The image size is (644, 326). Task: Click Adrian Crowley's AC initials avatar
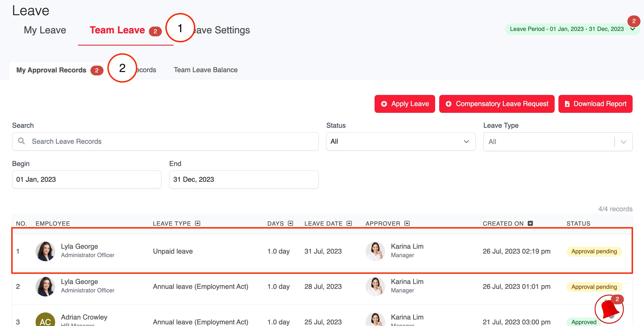45,321
